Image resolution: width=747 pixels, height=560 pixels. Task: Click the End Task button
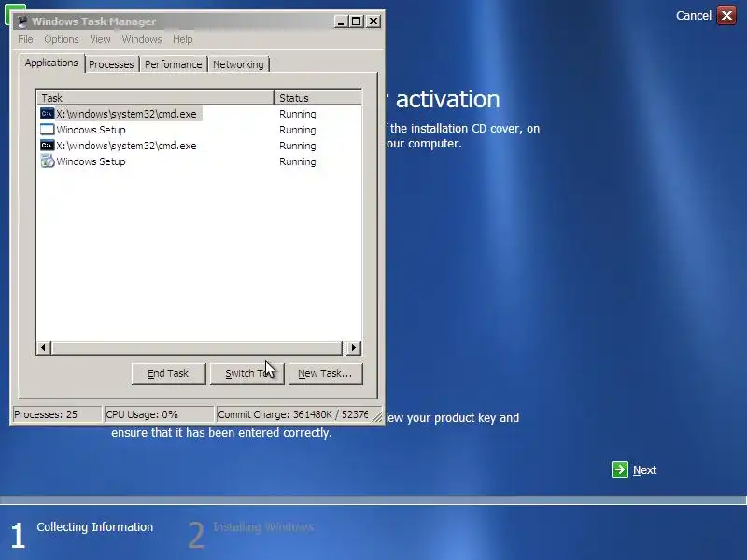point(168,373)
